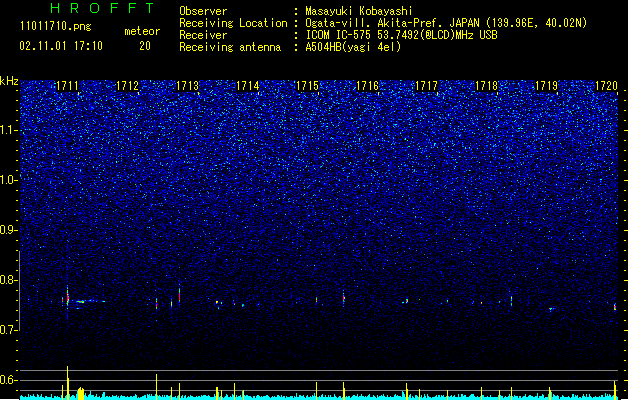Click the Receiver label
Viewport: 629px width, 400px height.
click(203, 35)
